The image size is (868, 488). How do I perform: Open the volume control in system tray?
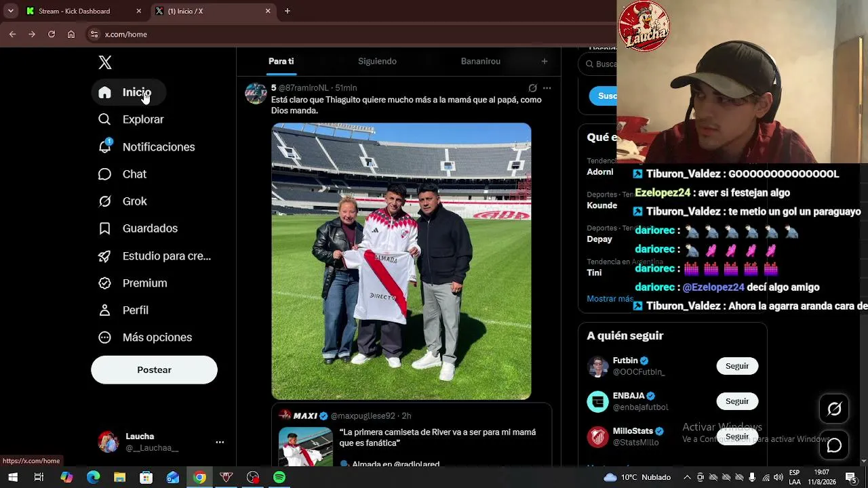[778, 477]
